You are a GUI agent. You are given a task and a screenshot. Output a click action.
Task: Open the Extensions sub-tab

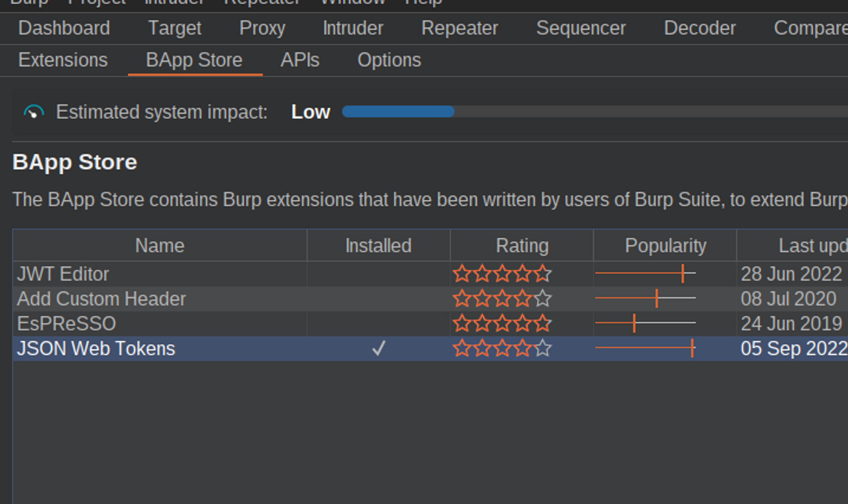pos(63,60)
